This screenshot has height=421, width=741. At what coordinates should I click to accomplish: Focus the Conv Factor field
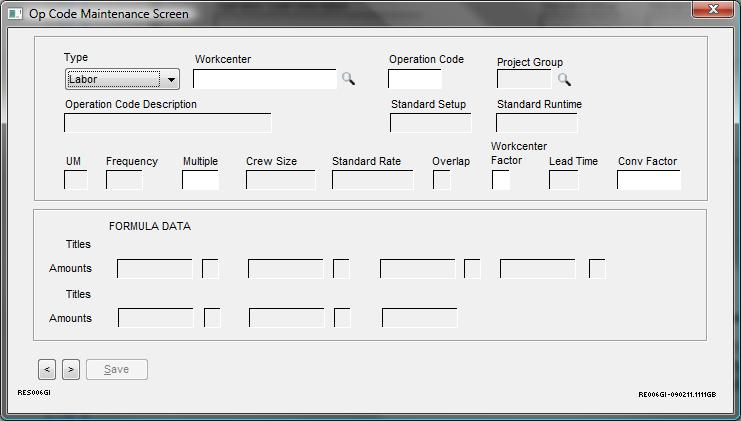tap(649, 180)
